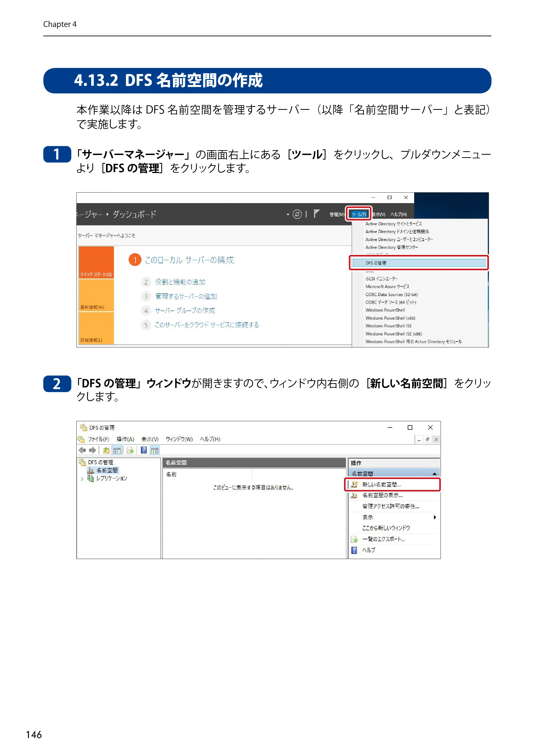This screenshot has width=535, height=756.
Task: Click the Forward arrow toolbar icon
Action: click(93, 450)
